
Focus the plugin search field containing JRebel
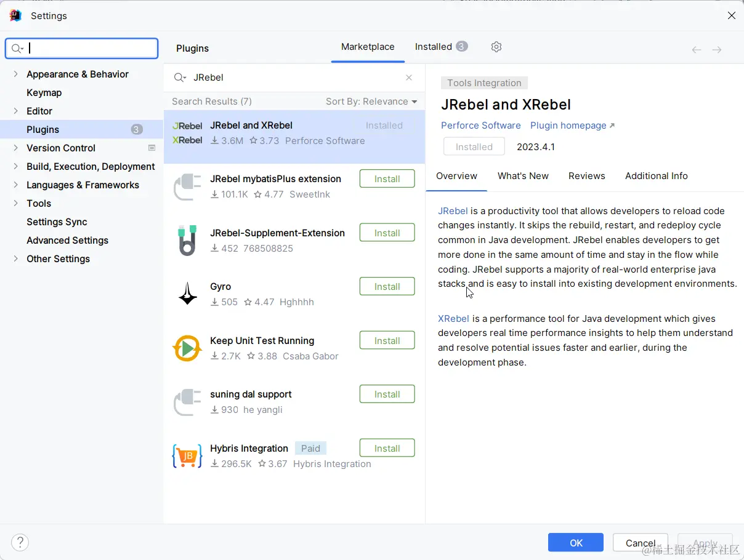(x=296, y=78)
